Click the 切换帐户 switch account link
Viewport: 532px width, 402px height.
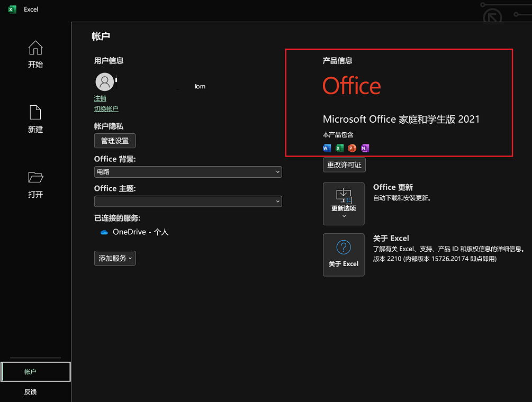tap(106, 109)
